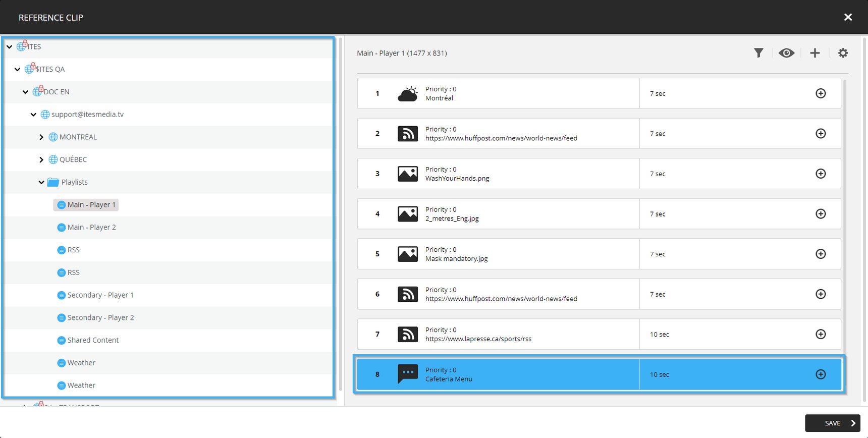
Task: Collapse the ITES root node
Action: (9, 46)
